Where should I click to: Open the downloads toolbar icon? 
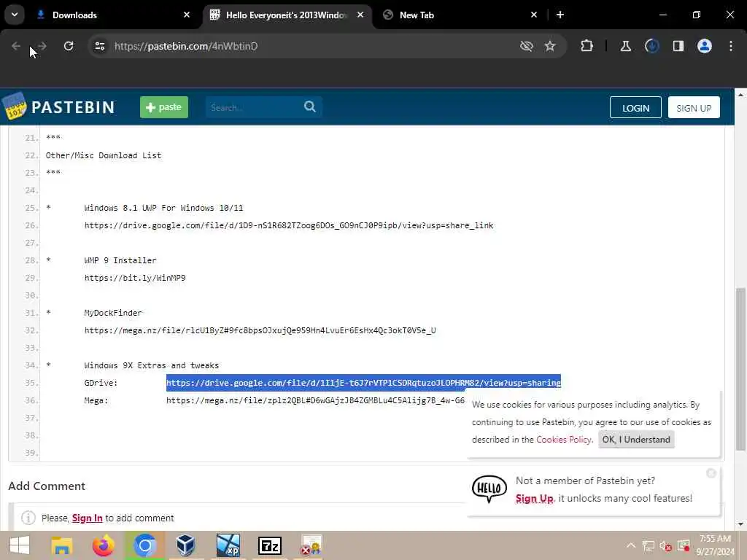pyautogui.click(x=651, y=46)
